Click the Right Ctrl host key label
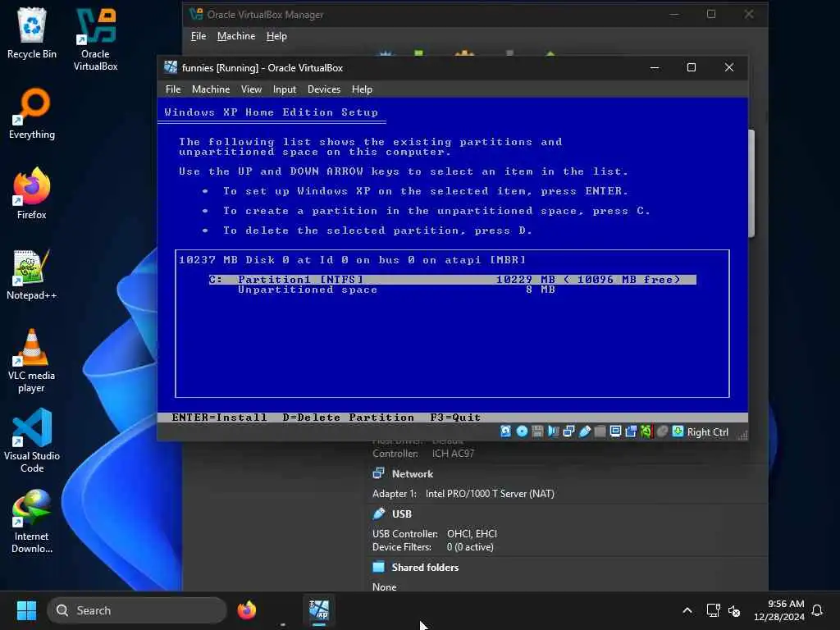This screenshot has width=840, height=630. coord(708,432)
